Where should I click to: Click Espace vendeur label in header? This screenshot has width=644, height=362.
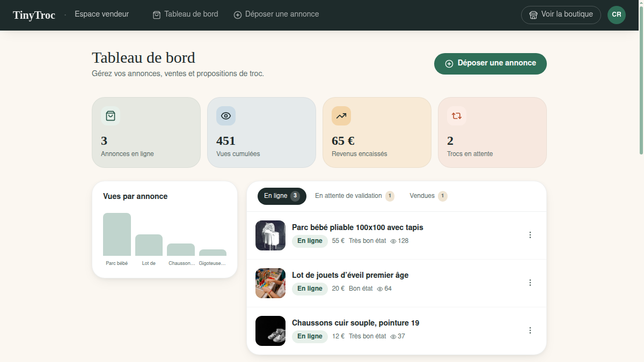[102, 14]
